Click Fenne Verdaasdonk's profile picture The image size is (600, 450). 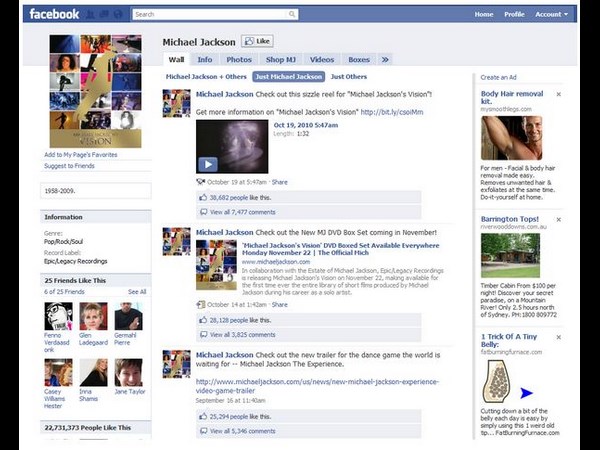(58, 317)
